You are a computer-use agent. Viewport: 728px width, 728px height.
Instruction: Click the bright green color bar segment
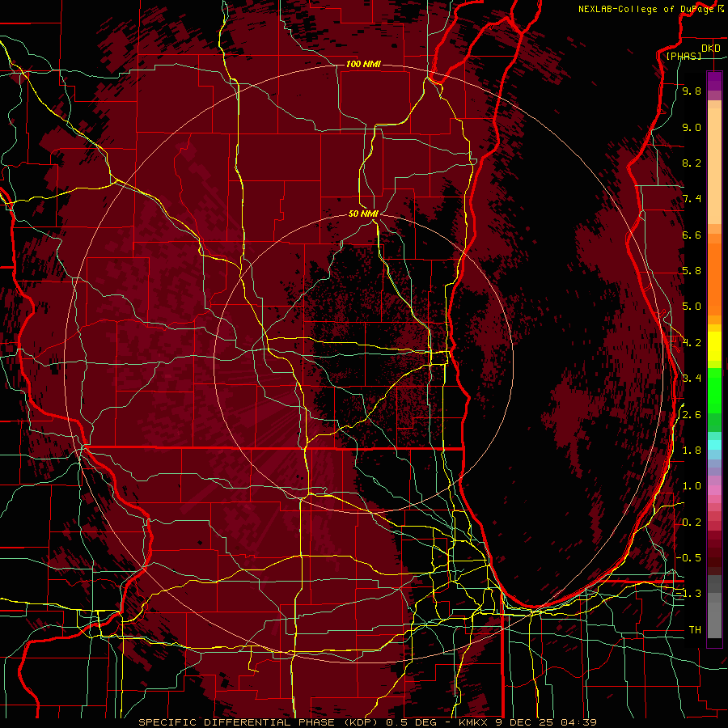(714, 392)
